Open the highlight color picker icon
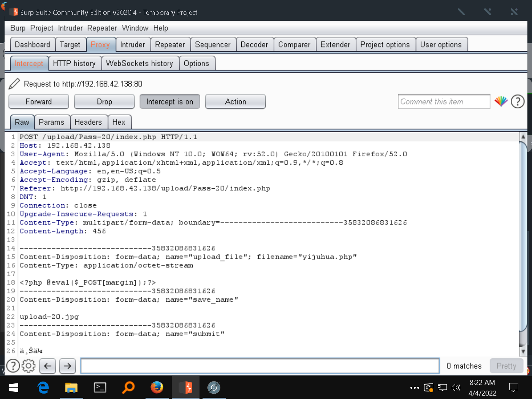The height and width of the screenshot is (399, 532). tap(501, 102)
